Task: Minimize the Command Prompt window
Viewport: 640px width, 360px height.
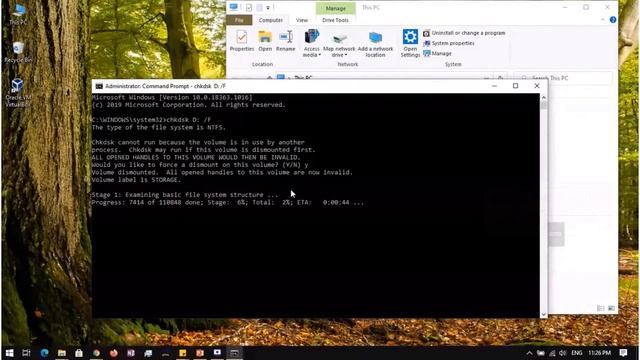Action: point(494,86)
